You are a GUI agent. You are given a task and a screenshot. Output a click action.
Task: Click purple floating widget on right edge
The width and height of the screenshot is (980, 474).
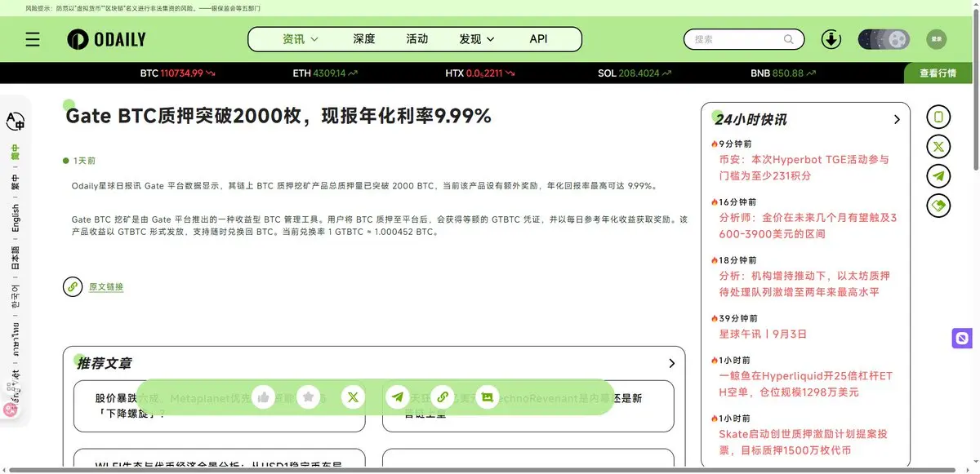pyautogui.click(x=962, y=338)
